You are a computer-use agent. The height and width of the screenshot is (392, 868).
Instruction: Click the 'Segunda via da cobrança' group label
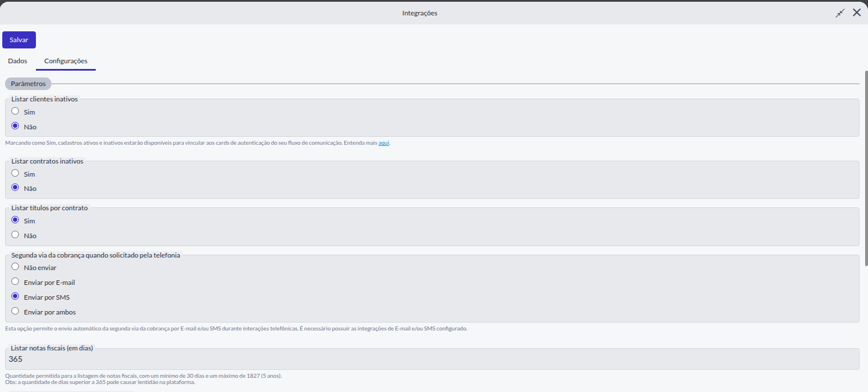point(96,255)
